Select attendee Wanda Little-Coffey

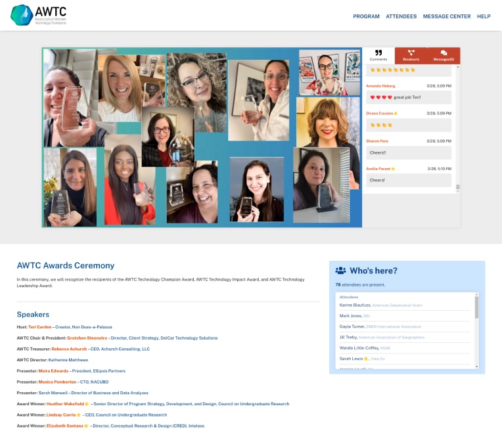[359, 348]
